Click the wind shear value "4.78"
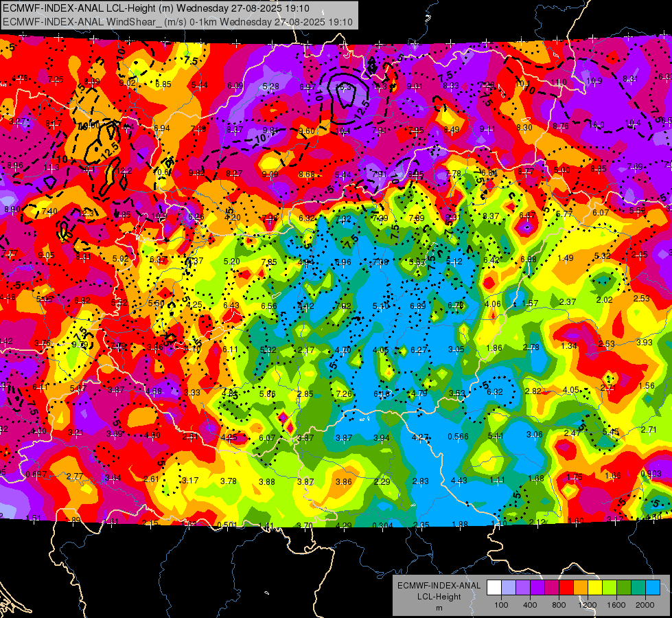 [20, 78]
